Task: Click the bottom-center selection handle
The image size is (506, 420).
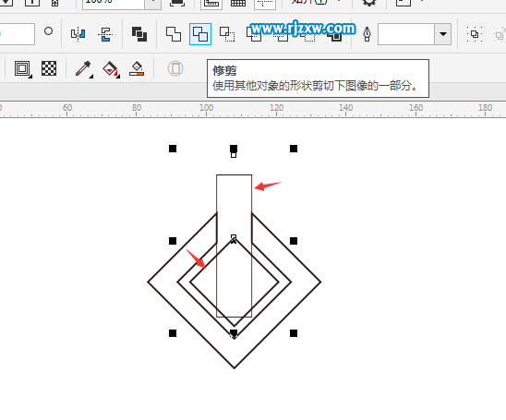Action: pyautogui.click(x=234, y=333)
